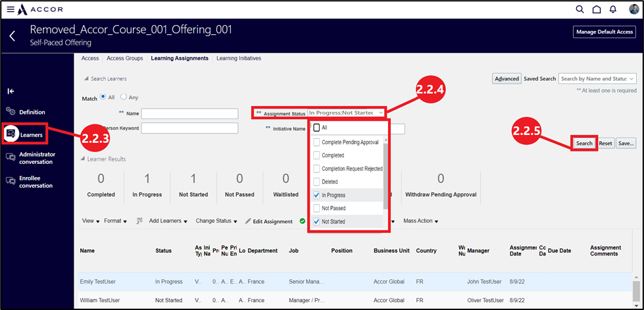644x310 pixels.
Task: Click Manage Default Access button
Action: tap(605, 32)
